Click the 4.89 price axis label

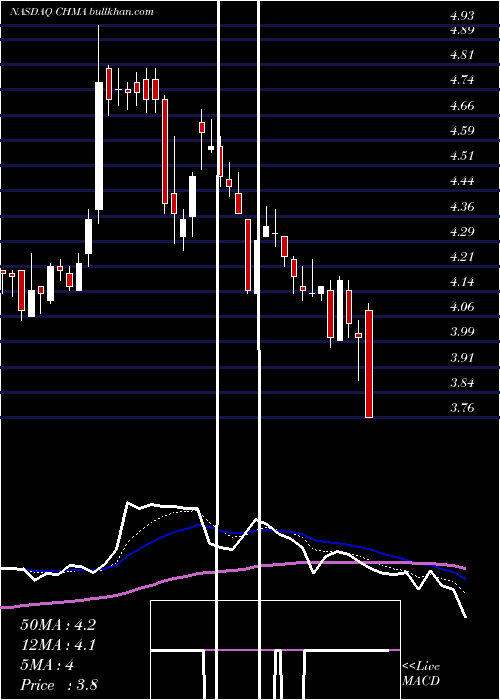tap(462, 30)
